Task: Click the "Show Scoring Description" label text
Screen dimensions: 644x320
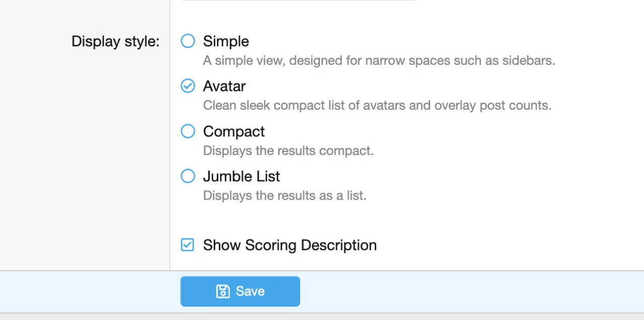Action: pyautogui.click(x=290, y=245)
